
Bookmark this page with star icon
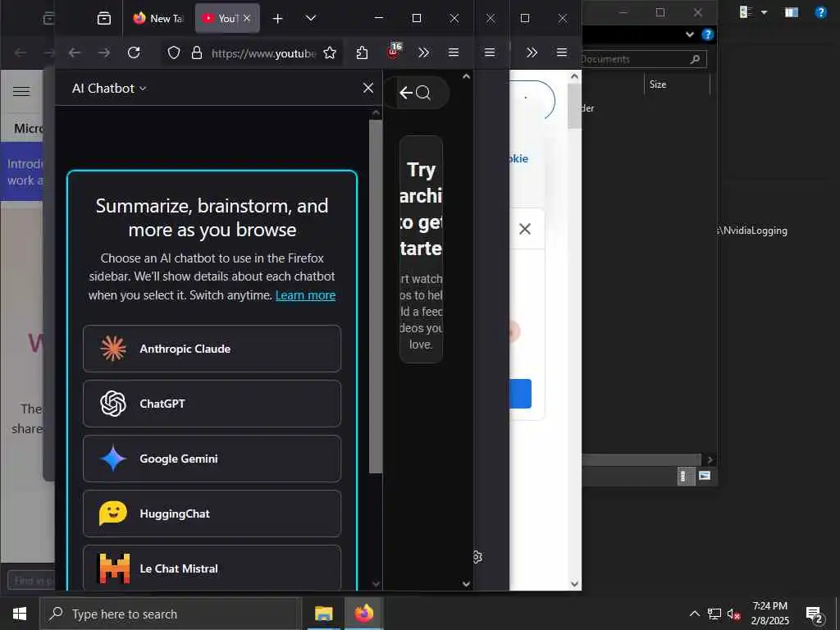pos(330,52)
